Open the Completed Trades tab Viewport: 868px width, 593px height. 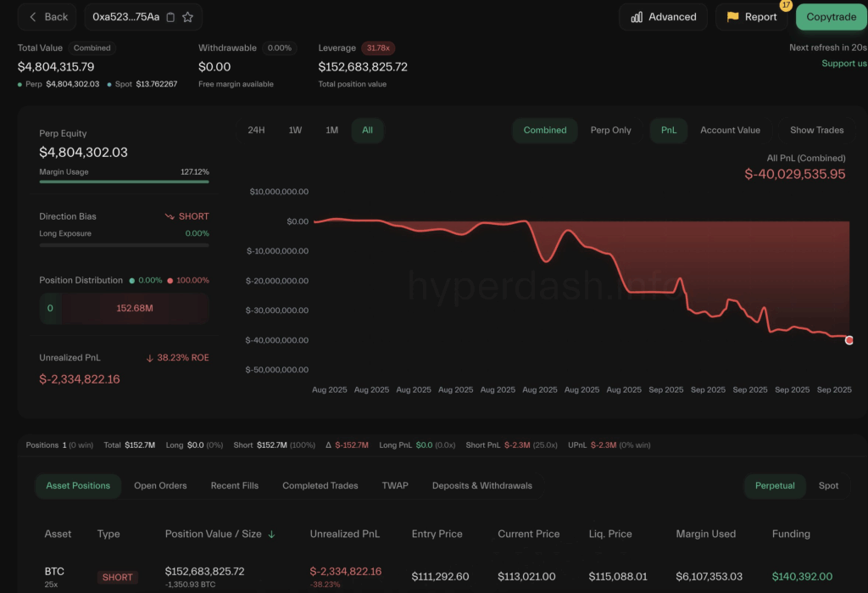[320, 486]
